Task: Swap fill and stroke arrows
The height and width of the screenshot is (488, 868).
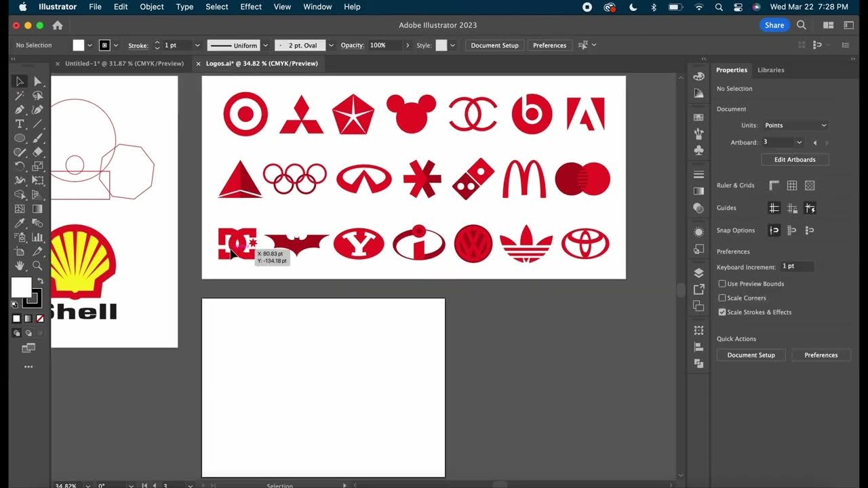Action: 40,281
